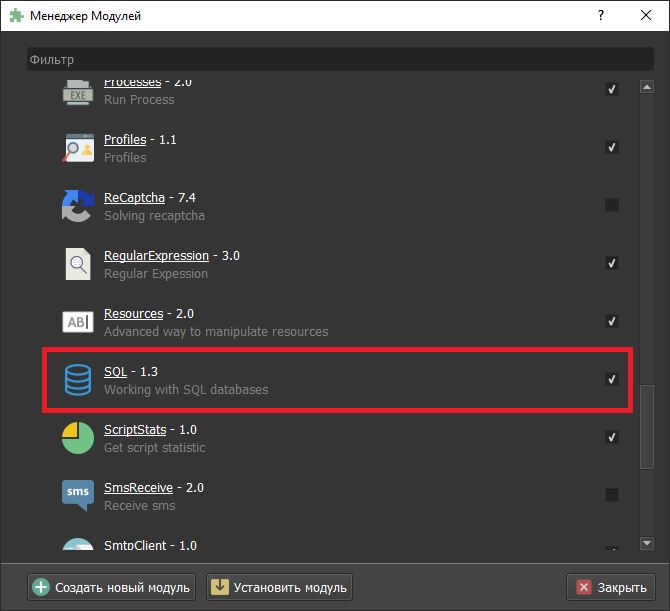Open the SQL module link
The height and width of the screenshot is (611, 670).
click(x=115, y=372)
